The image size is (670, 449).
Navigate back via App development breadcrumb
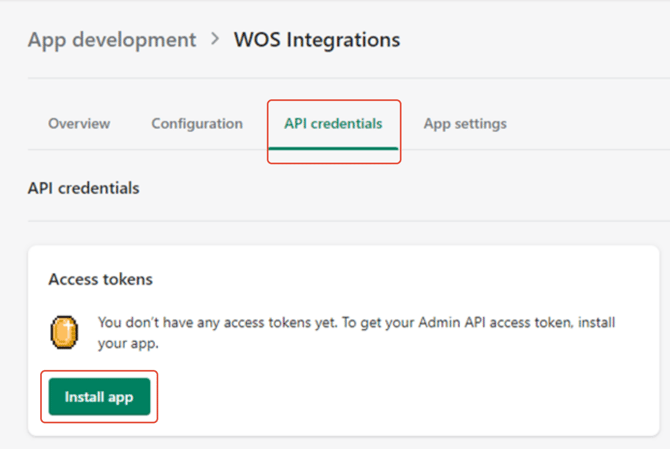click(x=112, y=40)
